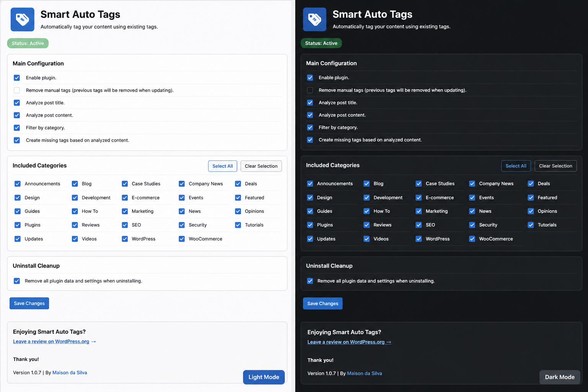
Task: Uncheck Case Studies in light panel
Action: [125, 184]
